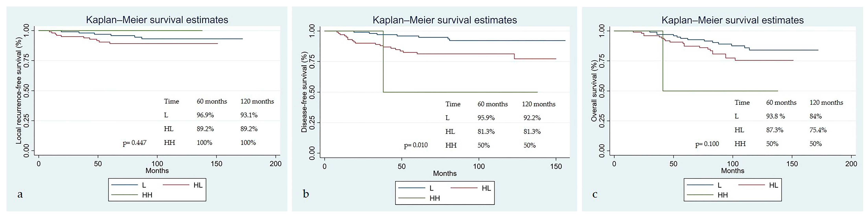
Task: Click the Local recurrence-free survival axis label
Action: click(x=19, y=91)
